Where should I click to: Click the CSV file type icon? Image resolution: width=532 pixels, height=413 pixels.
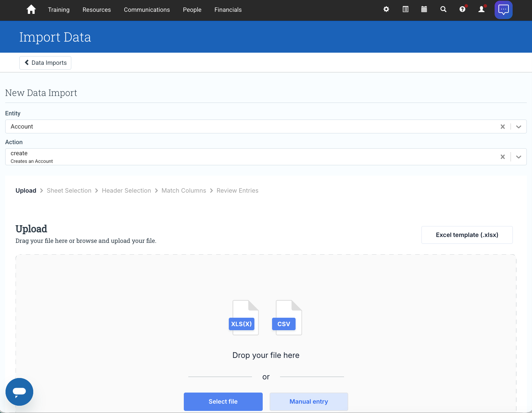tap(287, 318)
